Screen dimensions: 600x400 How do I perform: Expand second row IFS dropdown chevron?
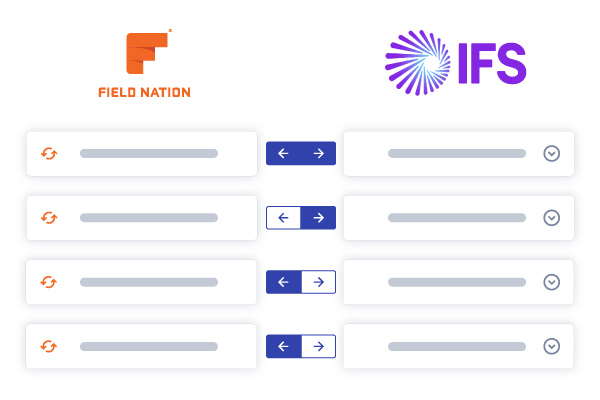551,218
